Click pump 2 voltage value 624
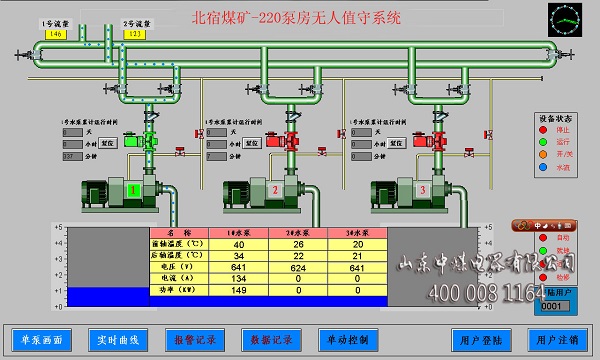600x360 pixels. 298,268
